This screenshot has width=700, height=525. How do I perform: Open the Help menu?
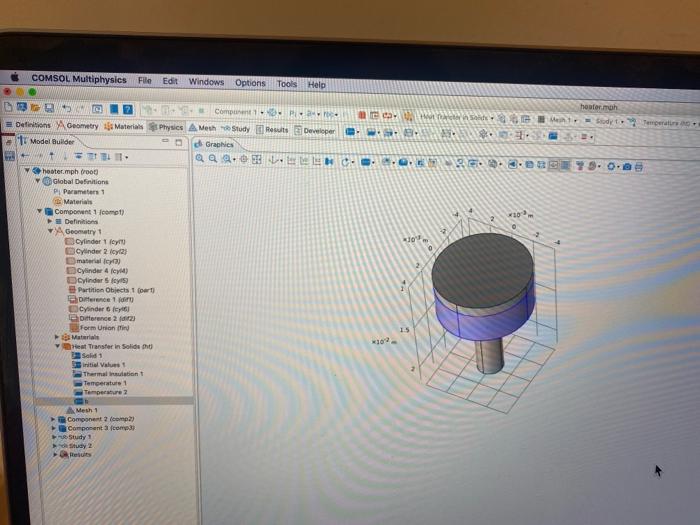tap(317, 85)
